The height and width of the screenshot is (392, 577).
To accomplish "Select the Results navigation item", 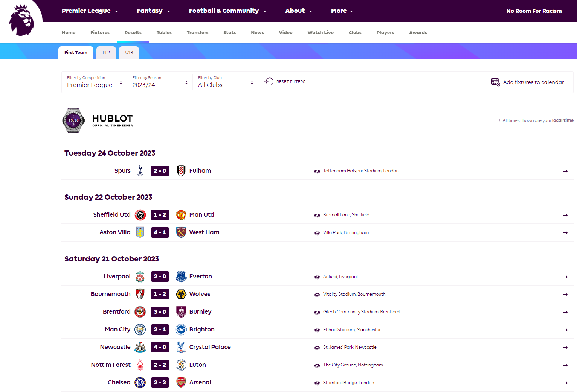I will coord(133,33).
